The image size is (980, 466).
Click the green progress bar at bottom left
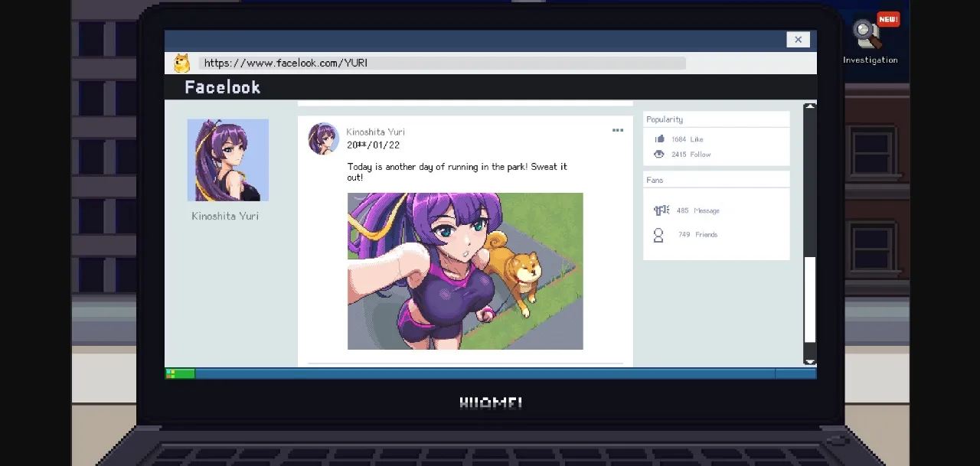click(x=178, y=373)
